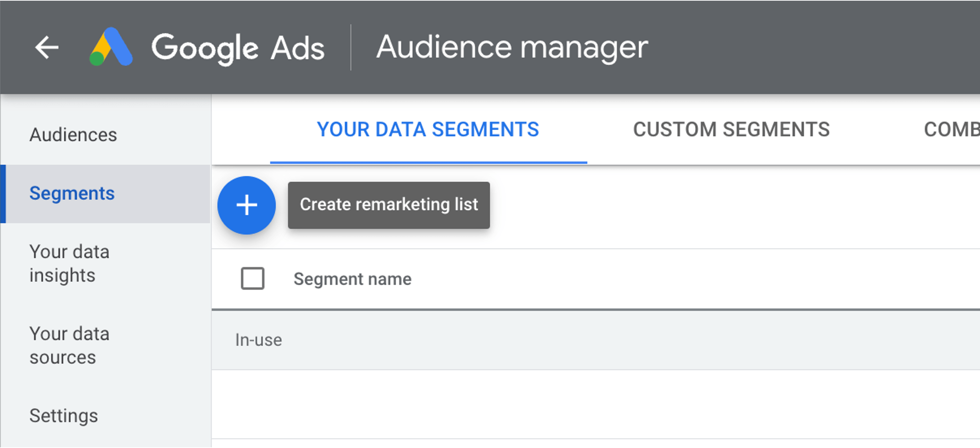Click the back arrow icon
The width and height of the screenshot is (980, 448).
(x=47, y=47)
